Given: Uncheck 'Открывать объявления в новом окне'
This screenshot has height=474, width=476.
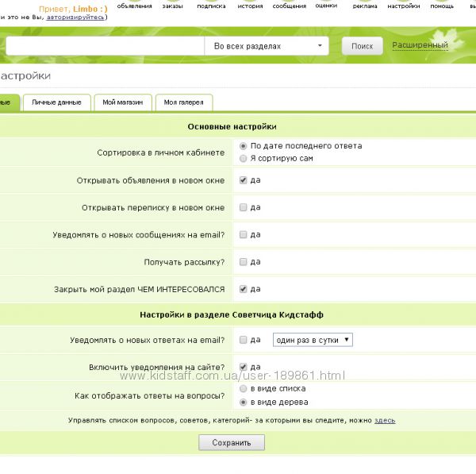Looking at the screenshot, I should (x=244, y=180).
